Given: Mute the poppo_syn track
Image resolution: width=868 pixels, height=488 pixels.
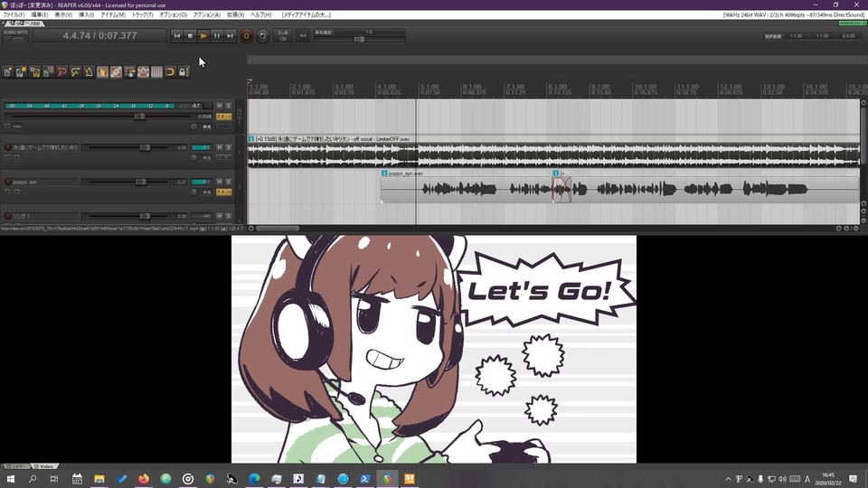Looking at the screenshot, I should coord(219,182).
